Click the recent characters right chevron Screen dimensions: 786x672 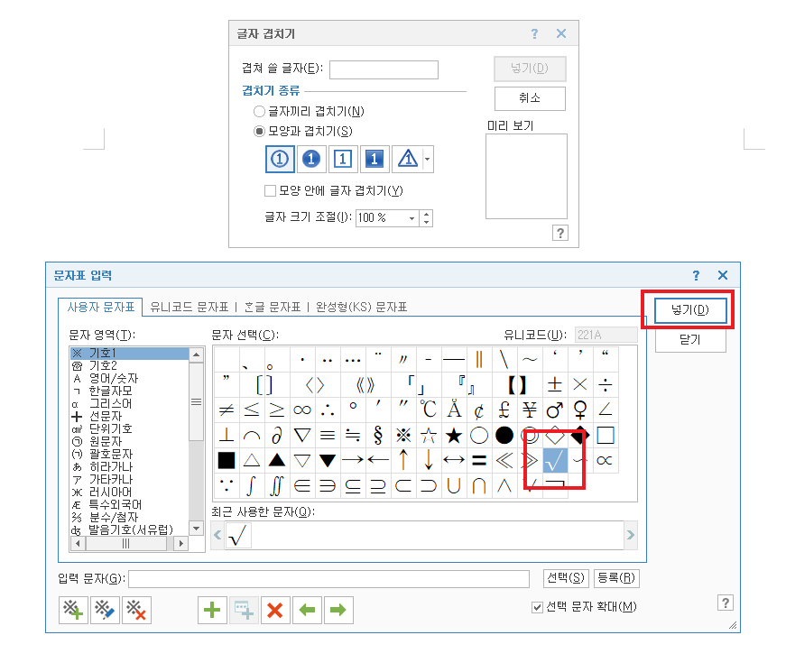629,536
